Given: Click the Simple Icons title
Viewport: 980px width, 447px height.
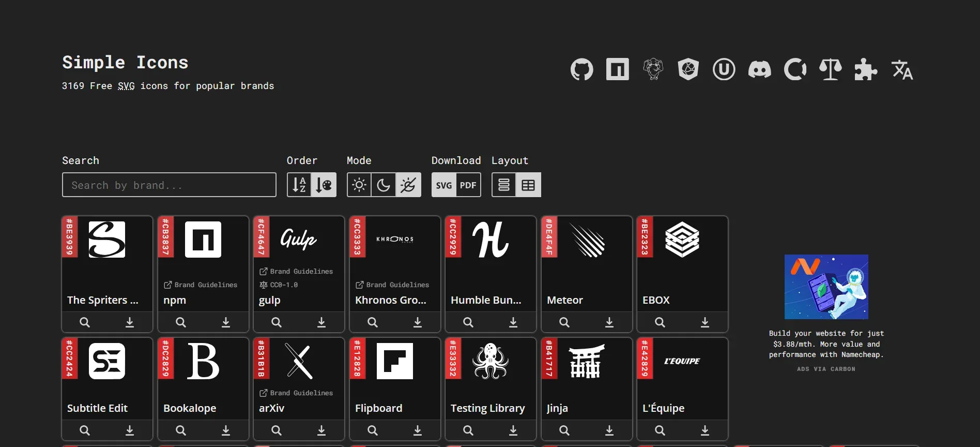Looking at the screenshot, I should click(125, 63).
